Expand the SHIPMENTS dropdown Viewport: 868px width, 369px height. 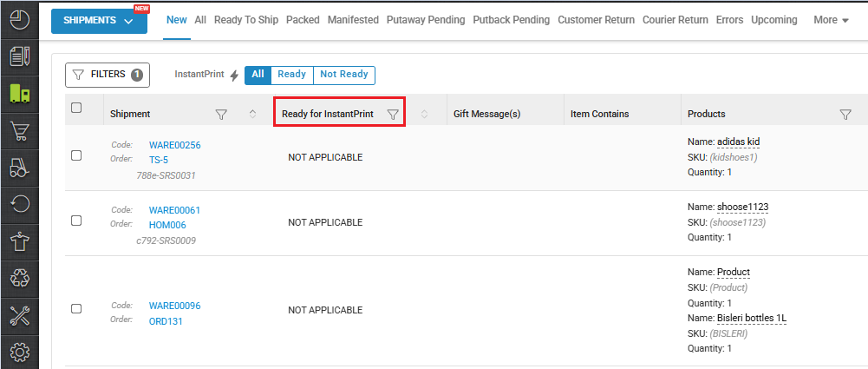pos(98,21)
